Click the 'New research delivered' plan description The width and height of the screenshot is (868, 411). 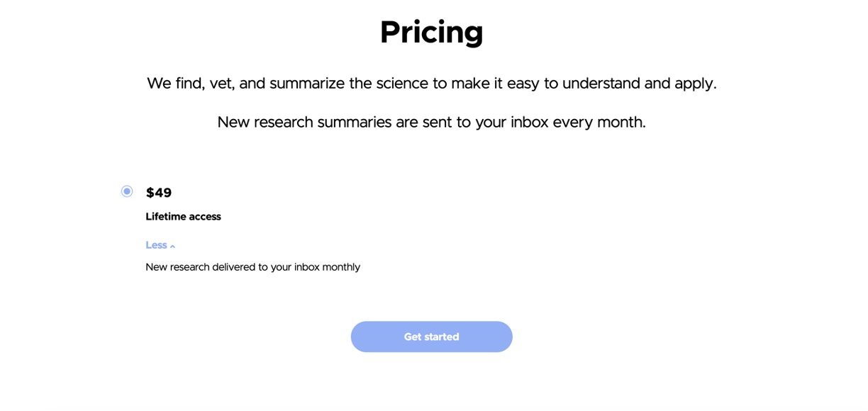252,267
